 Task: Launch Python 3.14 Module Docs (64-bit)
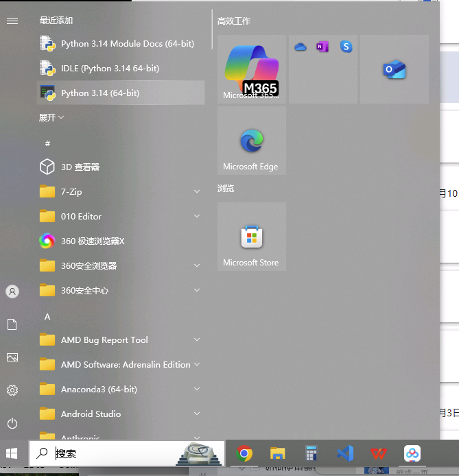(121, 44)
